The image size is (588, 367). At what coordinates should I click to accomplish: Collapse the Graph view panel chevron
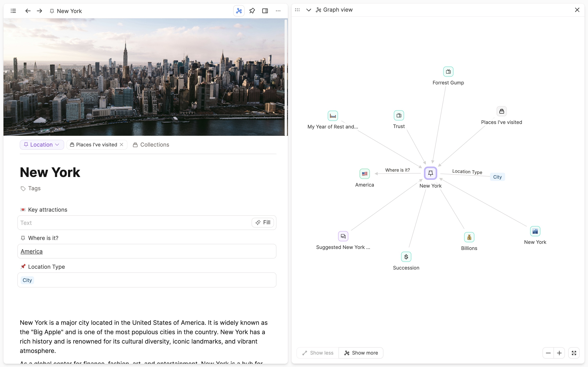coord(308,10)
